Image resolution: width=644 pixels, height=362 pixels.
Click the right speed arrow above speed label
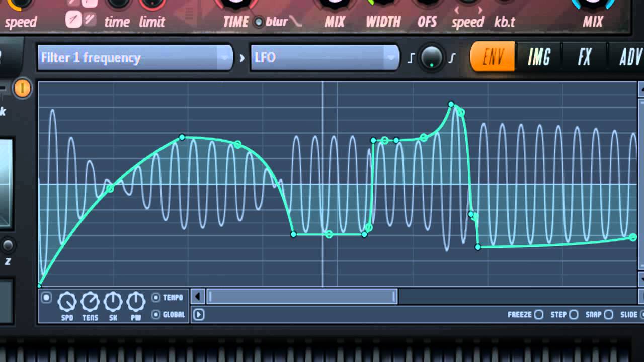tap(480, 10)
